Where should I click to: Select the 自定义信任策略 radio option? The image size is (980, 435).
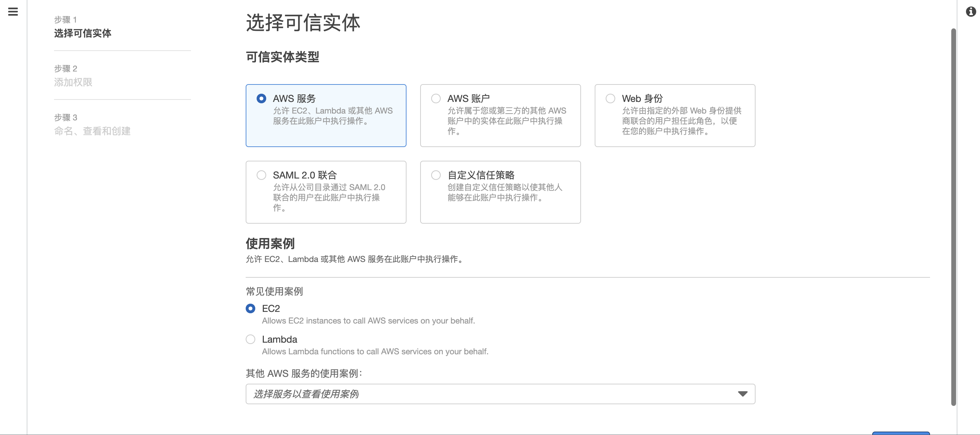coord(436,175)
